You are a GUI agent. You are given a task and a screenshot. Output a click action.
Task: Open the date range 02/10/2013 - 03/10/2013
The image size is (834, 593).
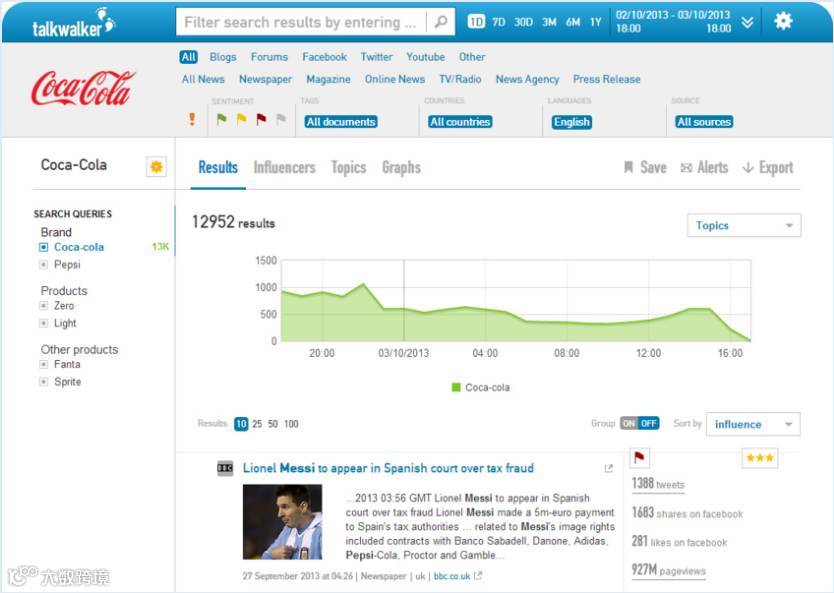673,22
